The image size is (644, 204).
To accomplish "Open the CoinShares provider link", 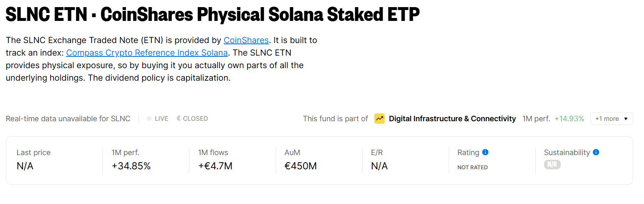I will pyautogui.click(x=246, y=40).
